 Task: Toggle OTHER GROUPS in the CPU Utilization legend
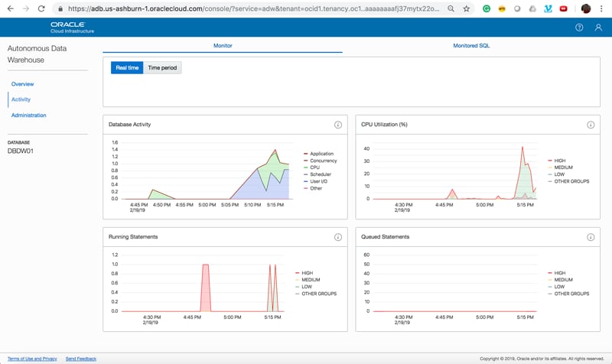pos(568,181)
